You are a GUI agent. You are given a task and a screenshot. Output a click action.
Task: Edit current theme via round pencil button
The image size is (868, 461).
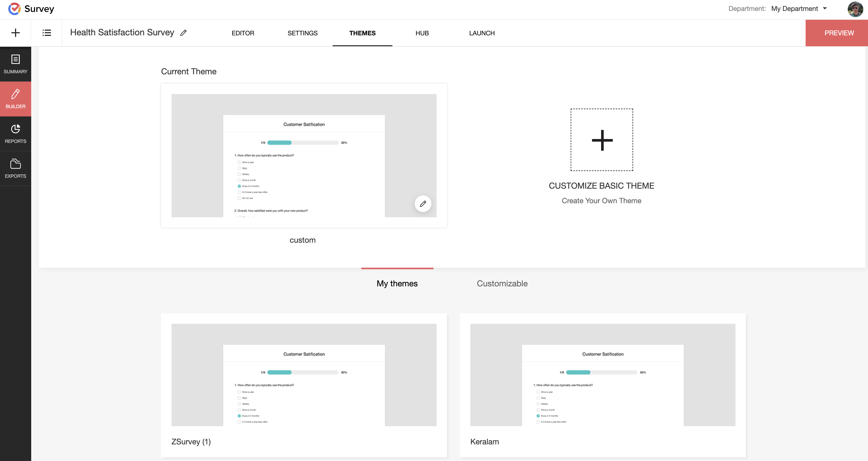pos(423,203)
